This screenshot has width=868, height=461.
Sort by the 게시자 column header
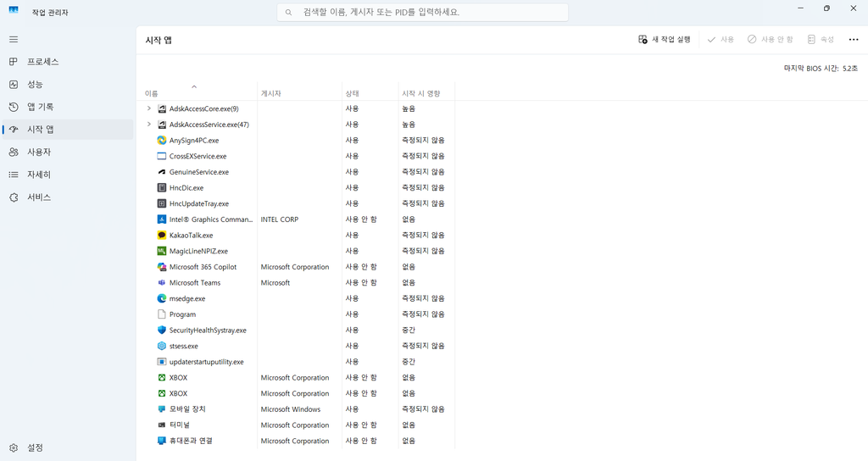point(299,93)
